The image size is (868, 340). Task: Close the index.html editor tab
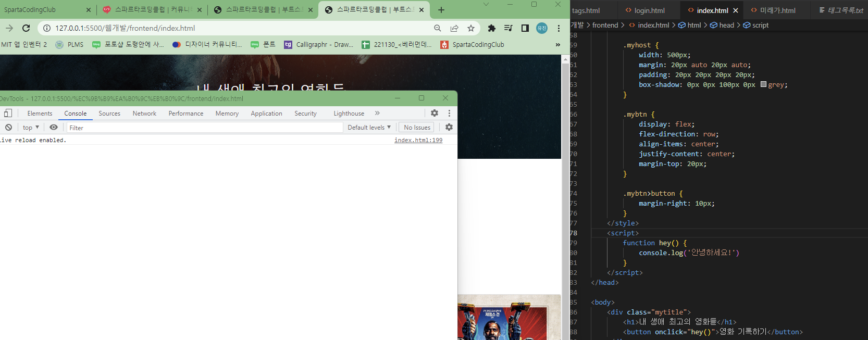(736, 10)
